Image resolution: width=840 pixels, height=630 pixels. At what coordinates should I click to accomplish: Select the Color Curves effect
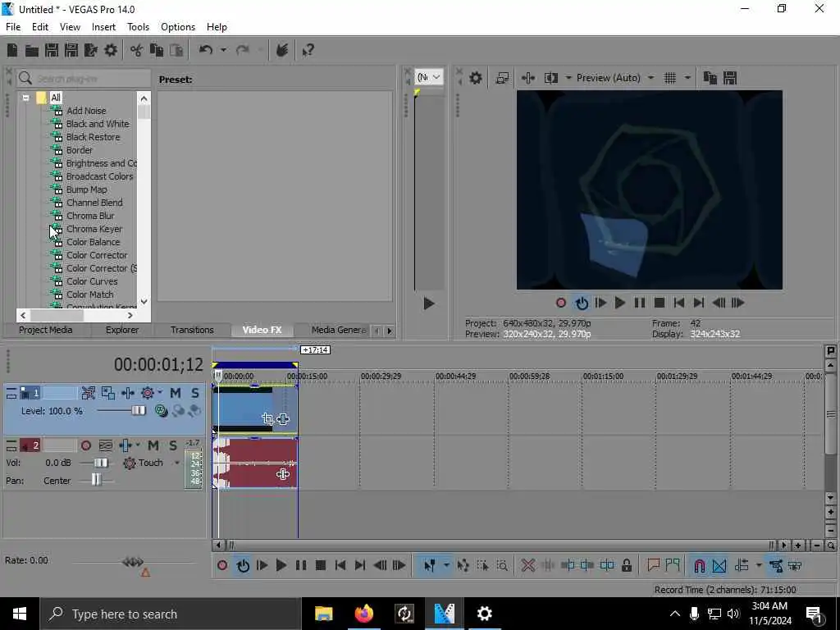(92, 281)
